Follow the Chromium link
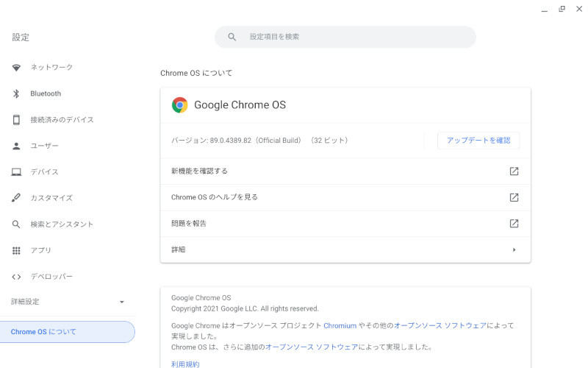This screenshot has width=588, height=368. [340, 325]
